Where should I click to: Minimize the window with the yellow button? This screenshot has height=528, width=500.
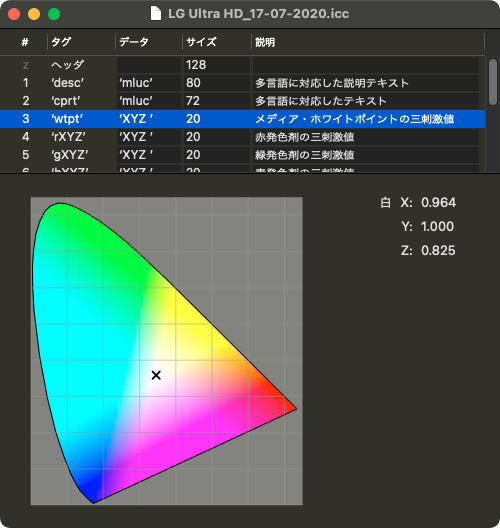click(34, 14)
